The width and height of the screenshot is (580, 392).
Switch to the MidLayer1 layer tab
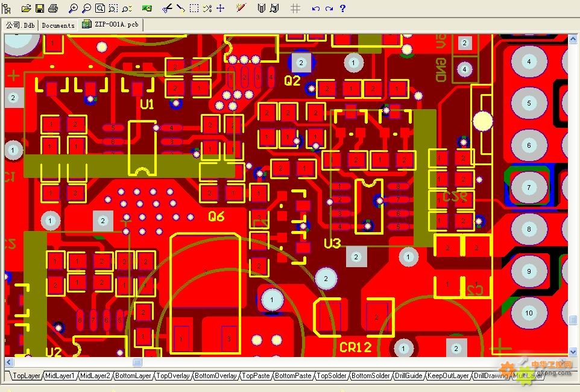tap(60, 376)
